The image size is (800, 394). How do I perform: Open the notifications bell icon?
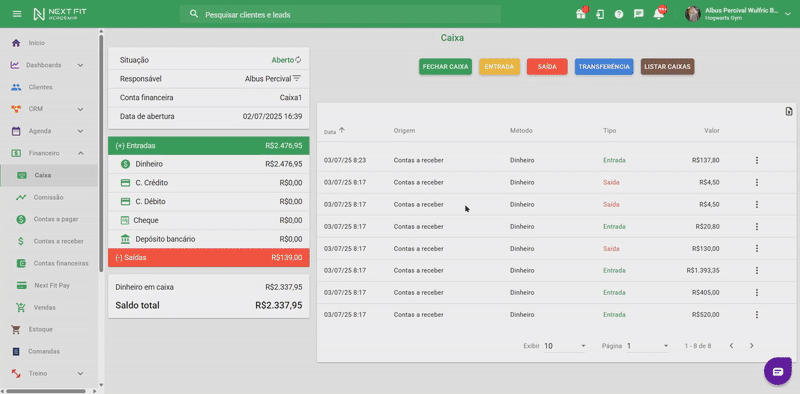click(659, 14)
